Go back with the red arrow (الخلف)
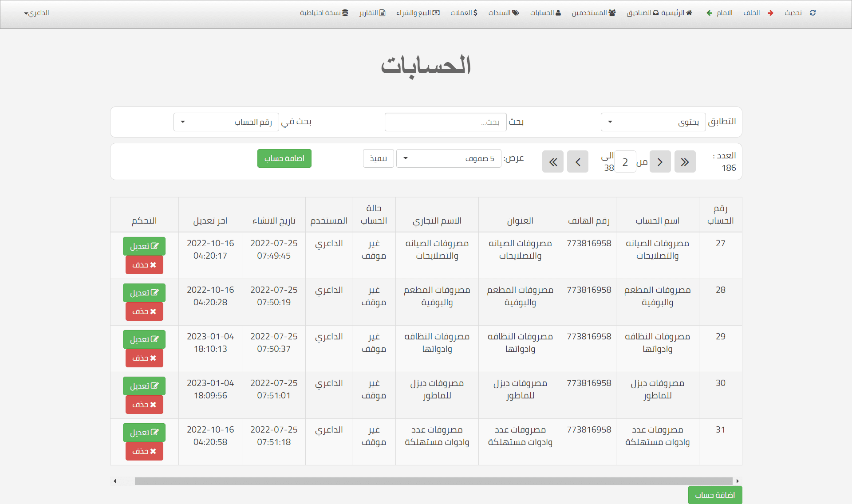The width and height of the screenshot is (852, 504). [x=770, y=13]
